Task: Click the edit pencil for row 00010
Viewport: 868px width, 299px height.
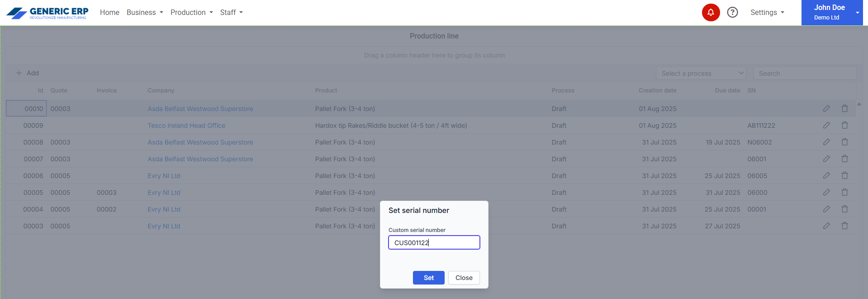Action: (x=826, y=109)
